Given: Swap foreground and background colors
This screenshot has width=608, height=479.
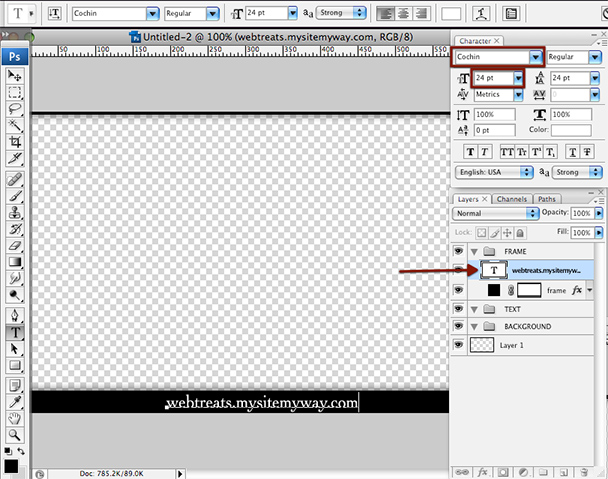Looking at the screenshot, I should click(21, 451).
